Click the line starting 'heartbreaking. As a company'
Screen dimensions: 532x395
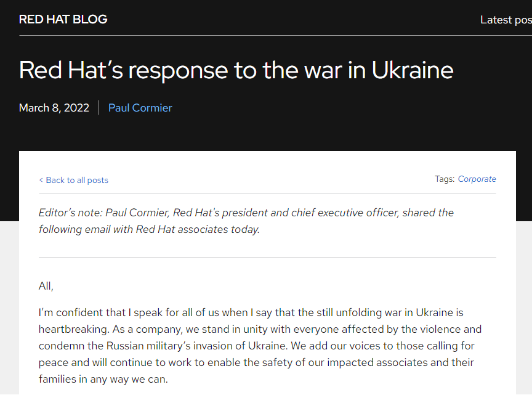pos(260,329)
